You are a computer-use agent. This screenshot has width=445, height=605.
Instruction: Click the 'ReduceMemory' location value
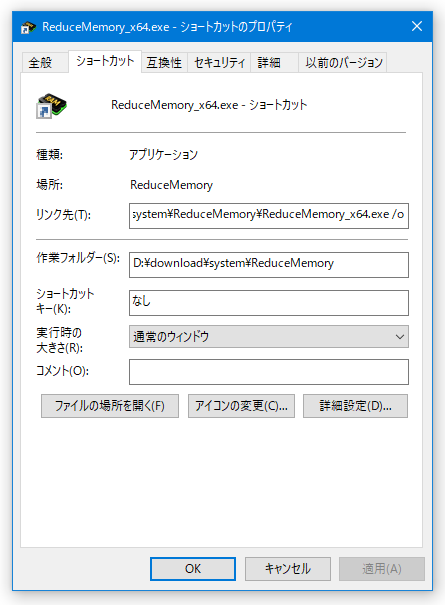(171, 185)
